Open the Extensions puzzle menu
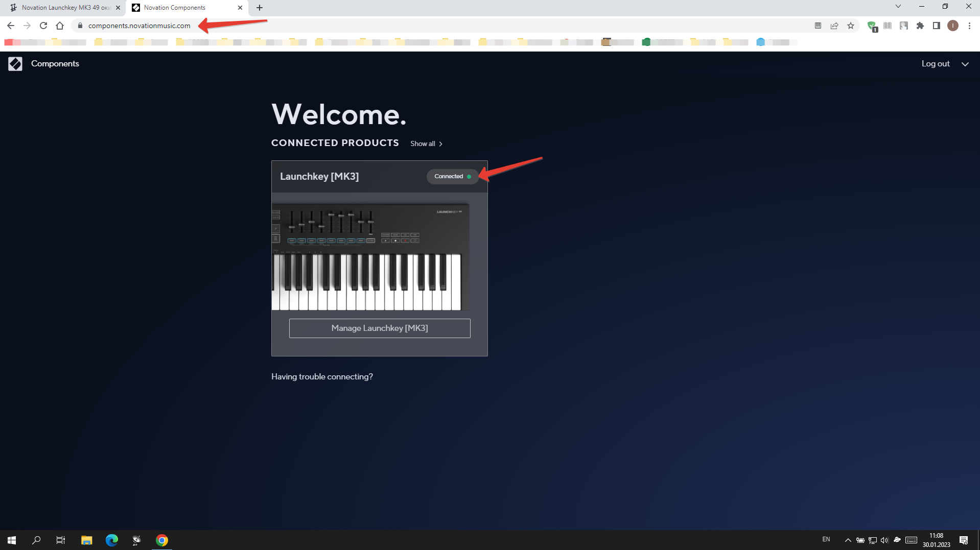Image resolution: width=980 pixels, height=550 pixels. [x=920, y=26]
